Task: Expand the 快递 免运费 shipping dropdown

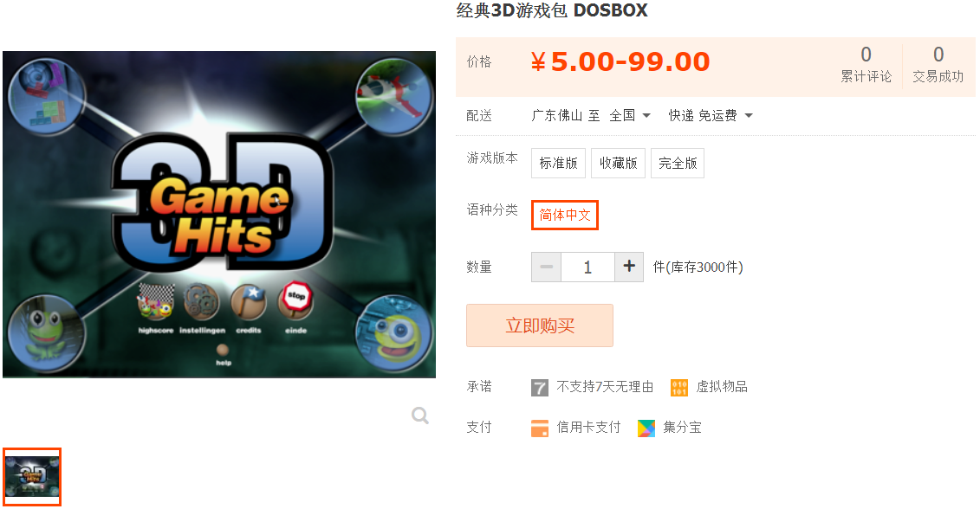Action: click(x=711, y=115)
